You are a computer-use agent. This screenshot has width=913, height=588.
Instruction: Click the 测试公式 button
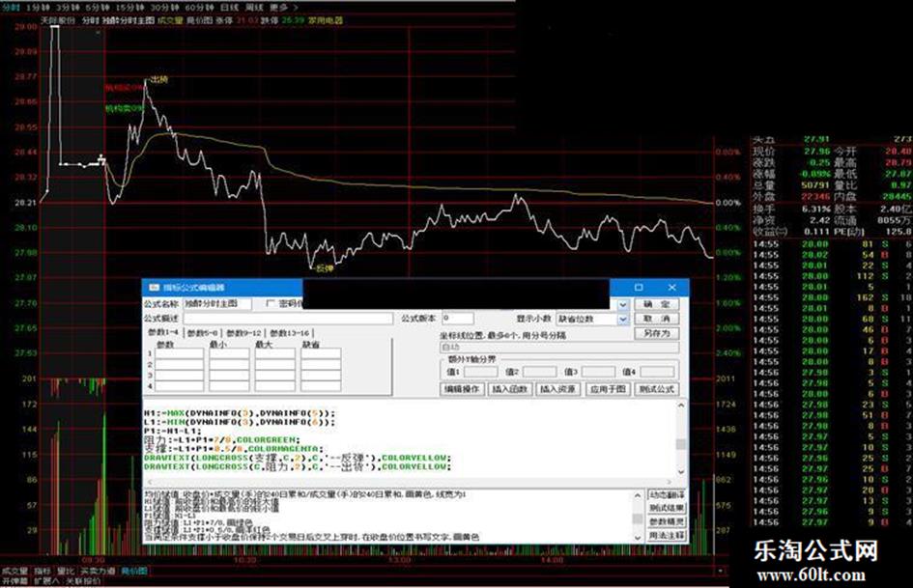656,389
